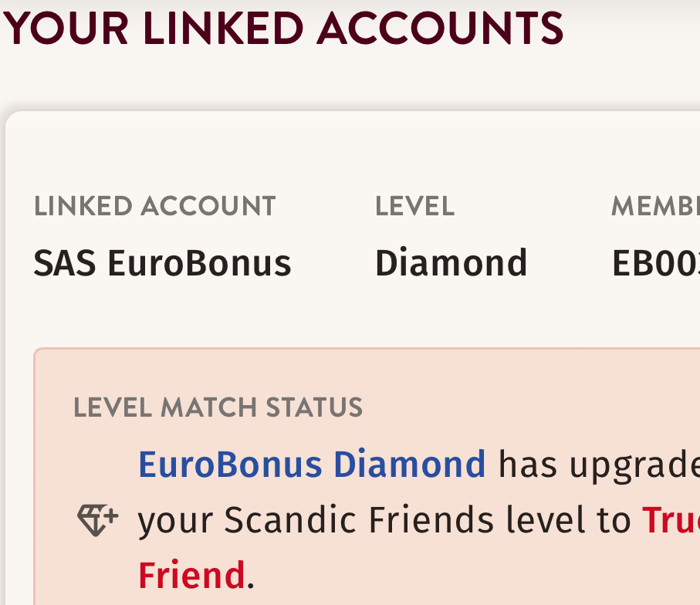
Task: Click black EuroBonus in the account name
Action: [x=199, y=264]
